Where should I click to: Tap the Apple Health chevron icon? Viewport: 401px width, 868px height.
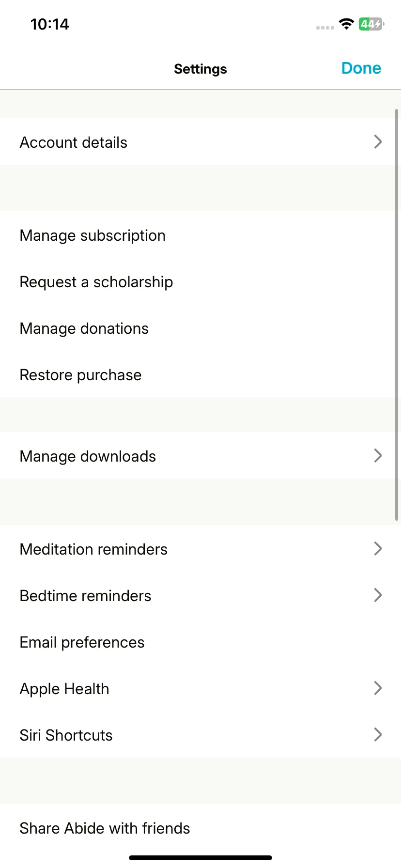point(378,688)
